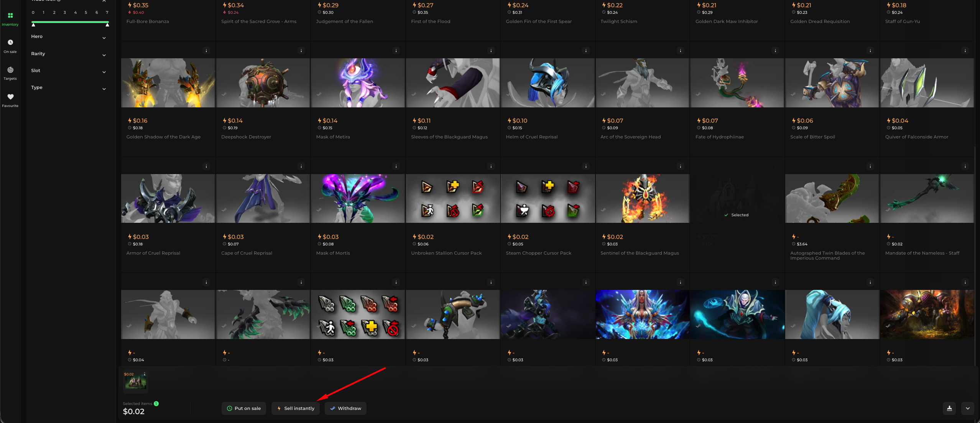Click the name "Golden Dread Requisition"
Viewport: 980px width, 423px height.
point(820,21)
